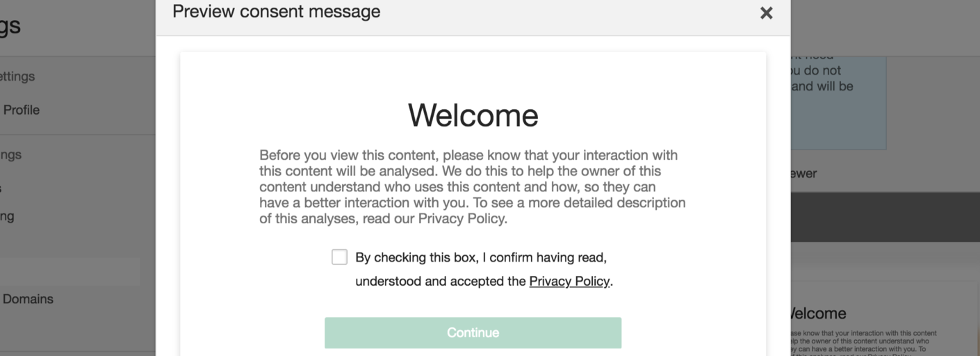Image resolution: width=980 pixels, height=356 pixels.
Task: Select the highlighted blank sidebar row
Action: click(x=70, y=271)
